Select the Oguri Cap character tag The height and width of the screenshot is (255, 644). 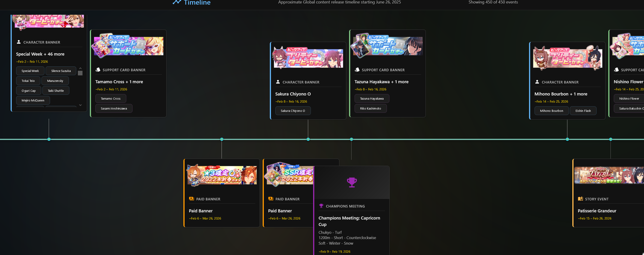(29, 91)
